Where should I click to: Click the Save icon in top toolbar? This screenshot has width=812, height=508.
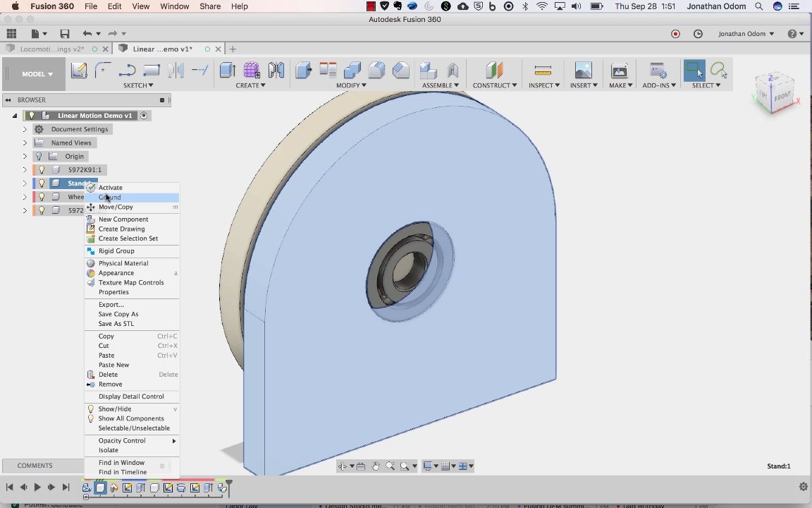[x=65, y=34]
